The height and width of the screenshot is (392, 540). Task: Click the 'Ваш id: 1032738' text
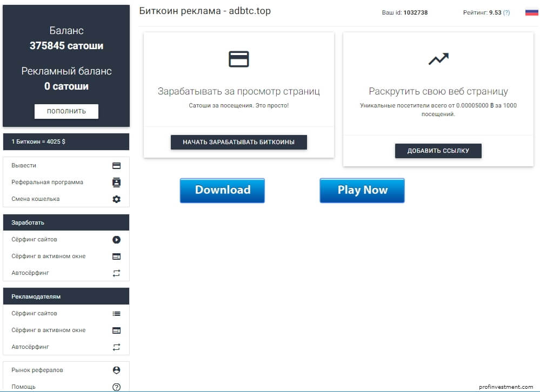point(405,13)
